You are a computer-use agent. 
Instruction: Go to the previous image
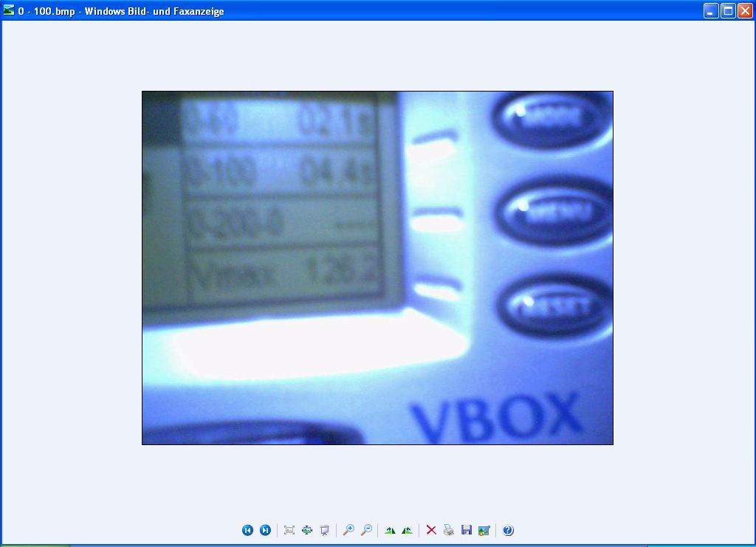pos(247,530)
